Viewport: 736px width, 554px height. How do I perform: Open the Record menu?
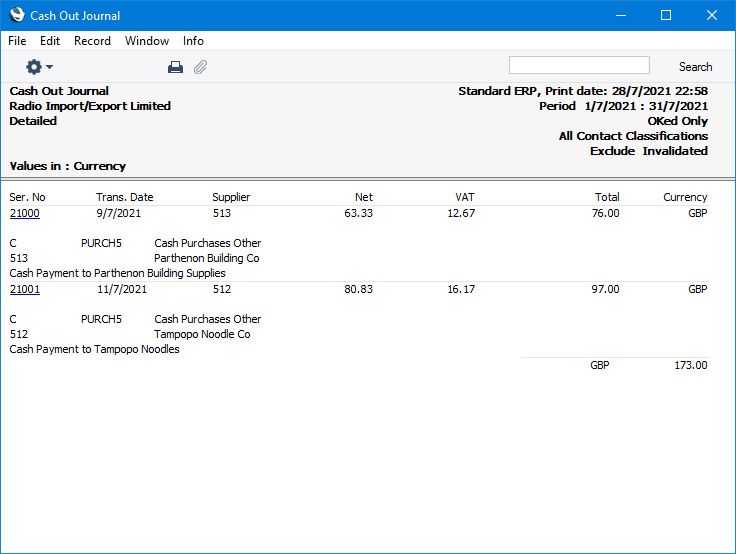click(92, 41)
